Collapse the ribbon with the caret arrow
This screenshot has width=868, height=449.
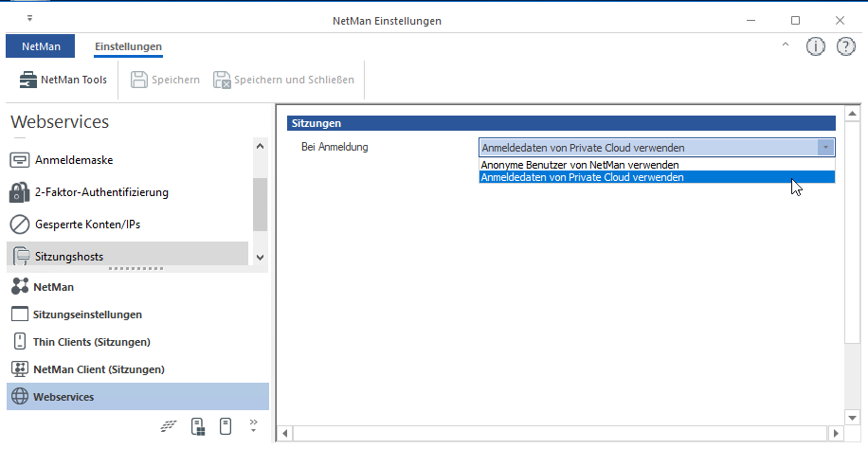point(785,45)
